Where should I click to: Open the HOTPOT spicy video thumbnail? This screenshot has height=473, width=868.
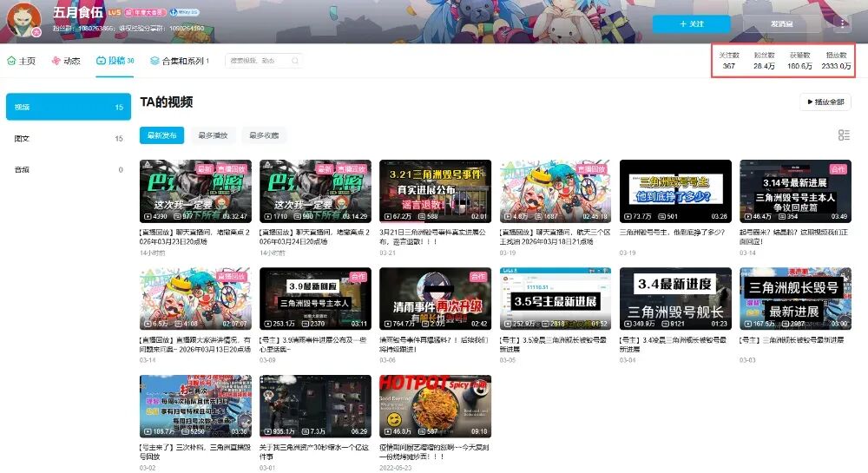pyautogui.click(x=435, y=406)
